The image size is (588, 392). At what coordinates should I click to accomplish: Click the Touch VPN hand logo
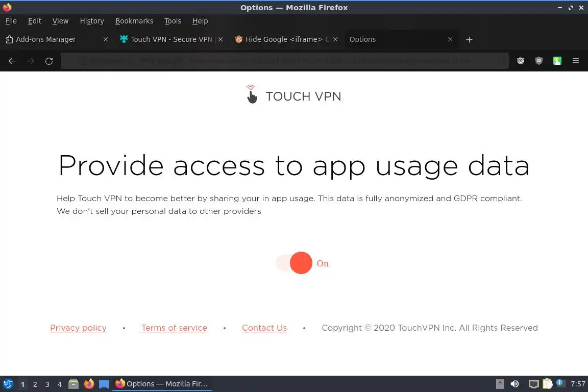coord(251,94)
